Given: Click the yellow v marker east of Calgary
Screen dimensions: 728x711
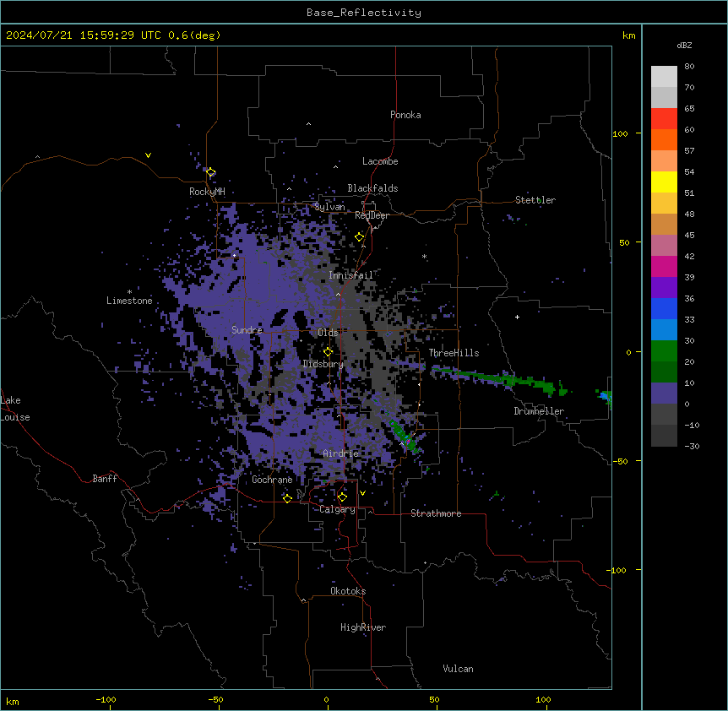Looking at the screenshot, I should pos(362,493).
